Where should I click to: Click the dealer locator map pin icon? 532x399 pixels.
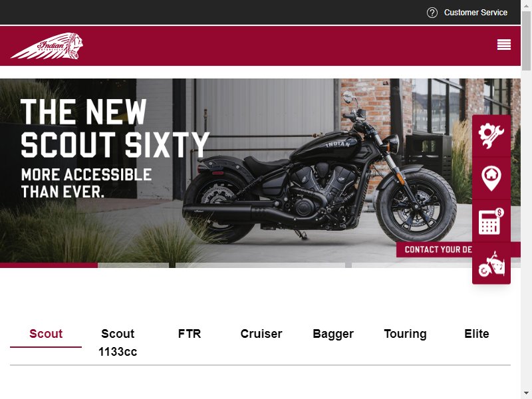click(x=491, y=178)
